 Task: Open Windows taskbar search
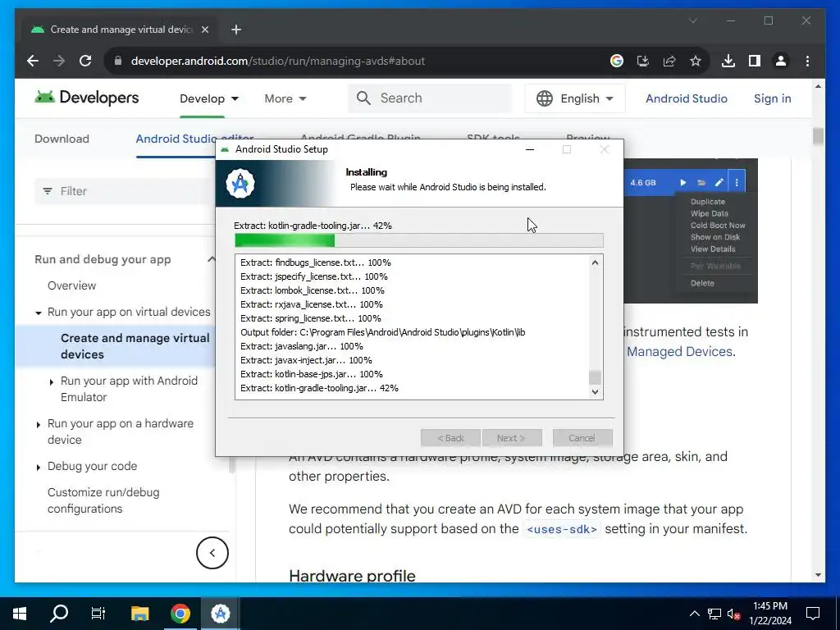(x=59, y=614)
